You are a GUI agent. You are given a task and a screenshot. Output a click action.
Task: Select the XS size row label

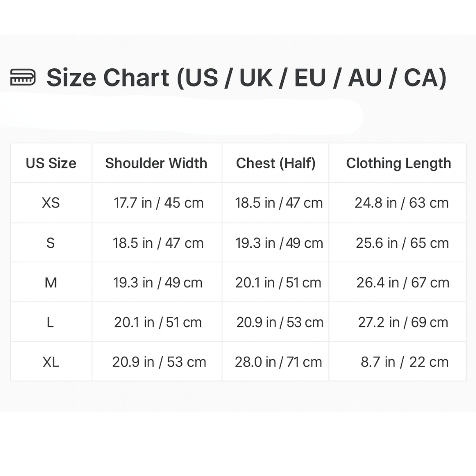coord(51,203)
